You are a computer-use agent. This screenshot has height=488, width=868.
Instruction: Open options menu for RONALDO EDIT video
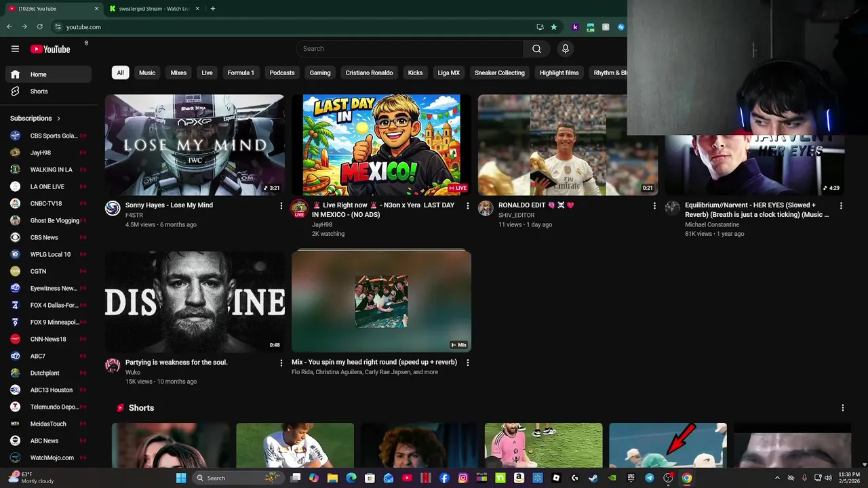pos(654,205)
